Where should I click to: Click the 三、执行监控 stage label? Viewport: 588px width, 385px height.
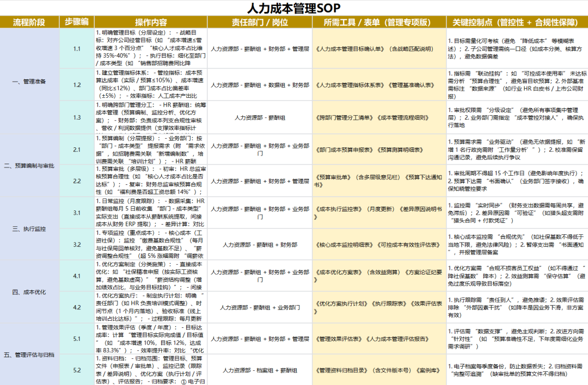point(30,229)
